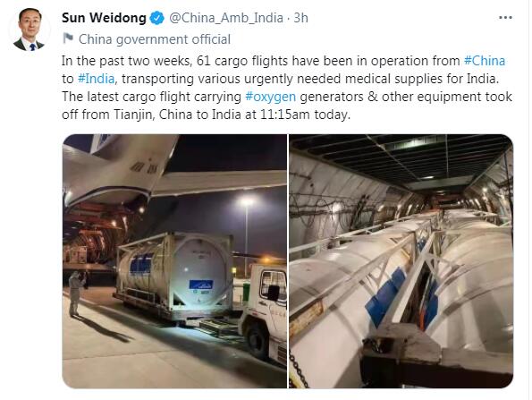Click the blue verified badge

click(x=156, y=18)
